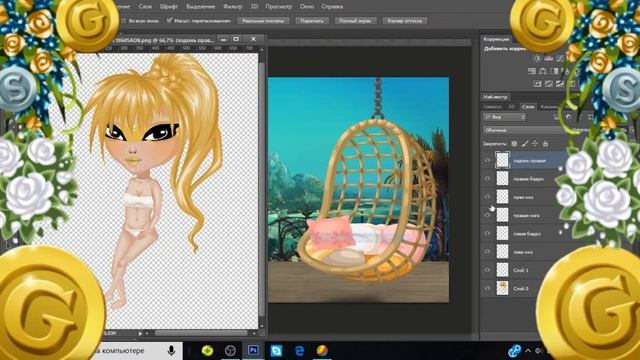
Task: Lock transparent pixels icon
Action: (x=514, y=144)
